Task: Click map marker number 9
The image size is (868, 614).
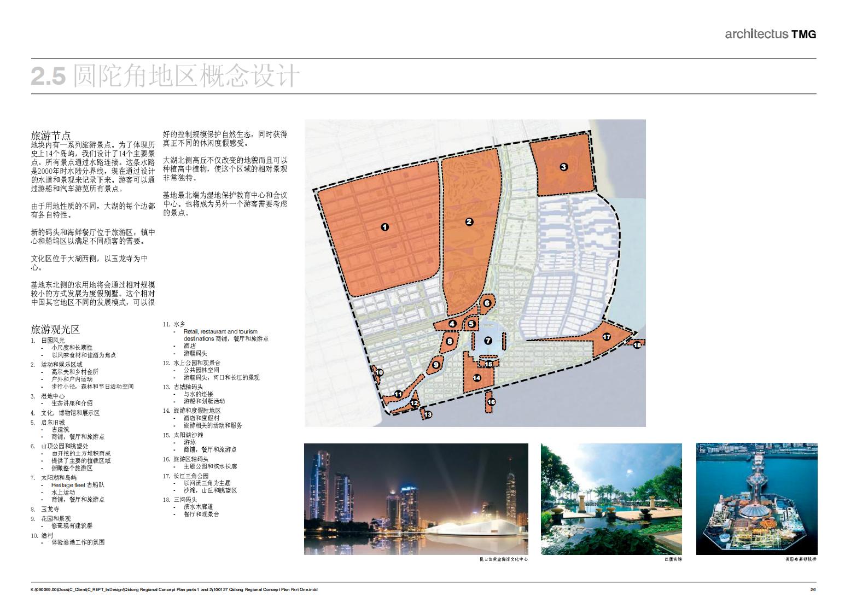Action: point(436,365)
